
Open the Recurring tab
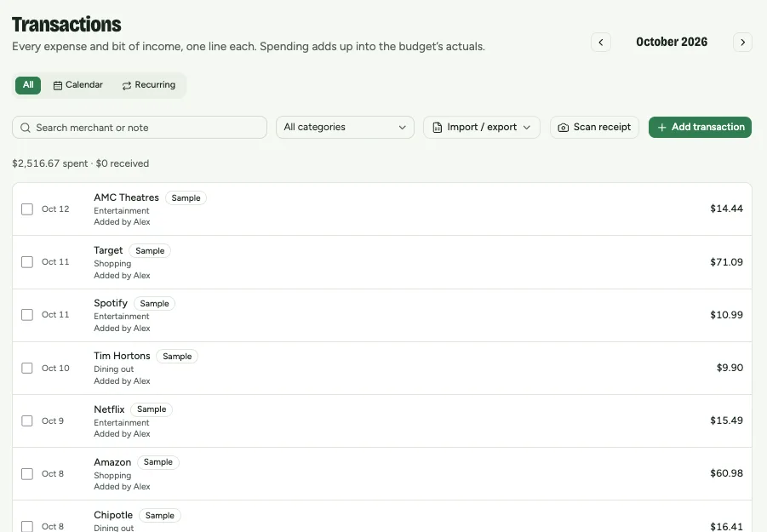pyautogui.click(x=149, y=85)
